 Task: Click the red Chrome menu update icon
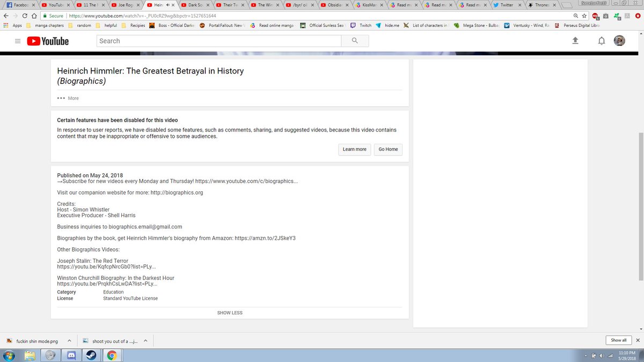pos(637,16)
